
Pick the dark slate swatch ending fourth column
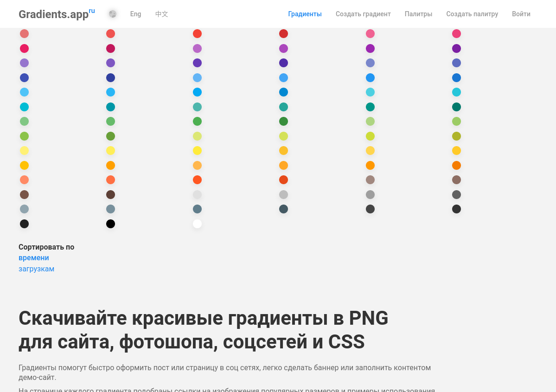click(x=284, y=209)
